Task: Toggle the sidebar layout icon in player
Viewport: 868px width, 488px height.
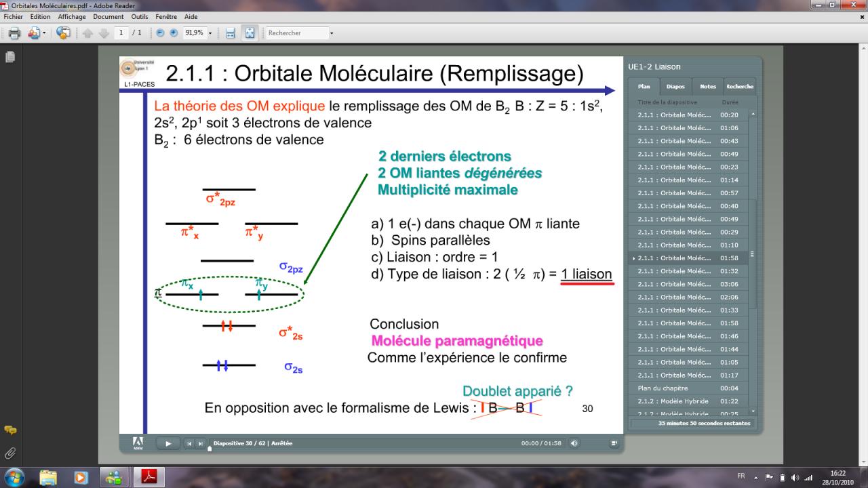Action: [x=614, y=443]
